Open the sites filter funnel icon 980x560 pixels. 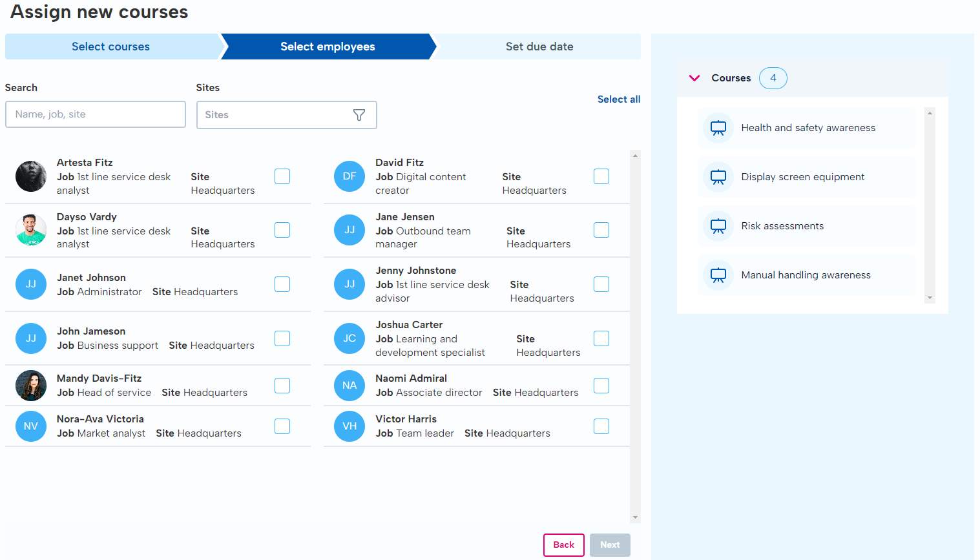(x=359, y=115)
